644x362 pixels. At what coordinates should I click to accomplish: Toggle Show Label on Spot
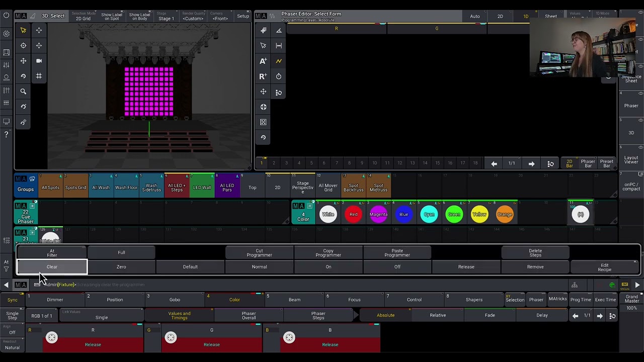[x=112, y=17]
